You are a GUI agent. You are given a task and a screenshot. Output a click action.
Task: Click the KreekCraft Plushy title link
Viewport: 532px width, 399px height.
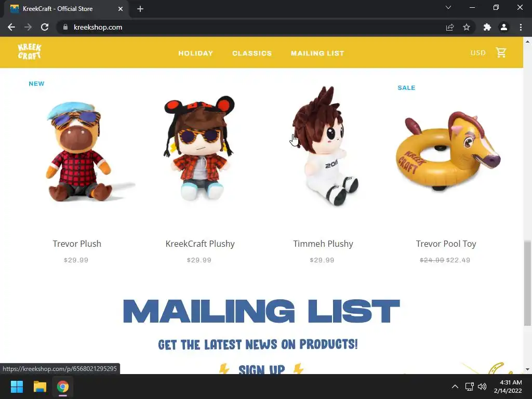tap(200, 244)
